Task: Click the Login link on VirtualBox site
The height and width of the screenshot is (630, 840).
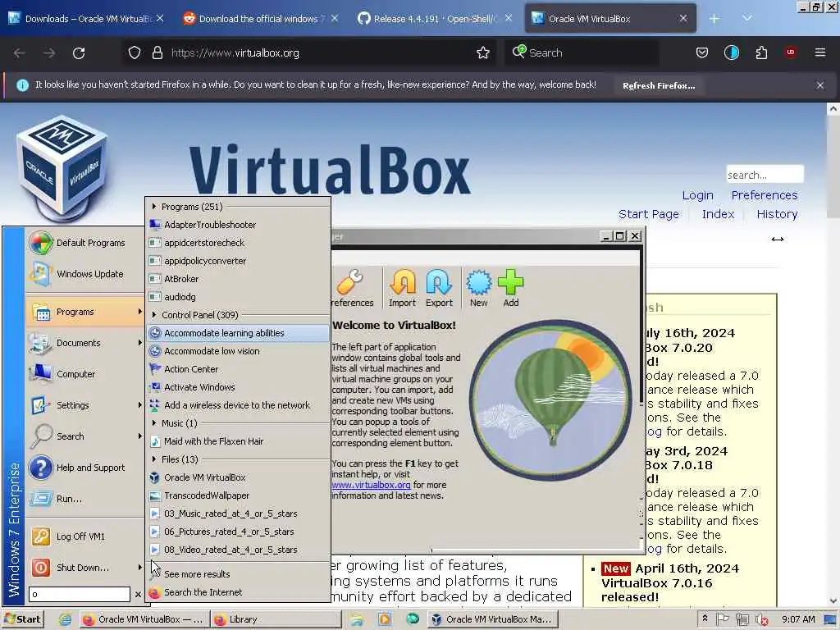Action: (x=697, y=195)
